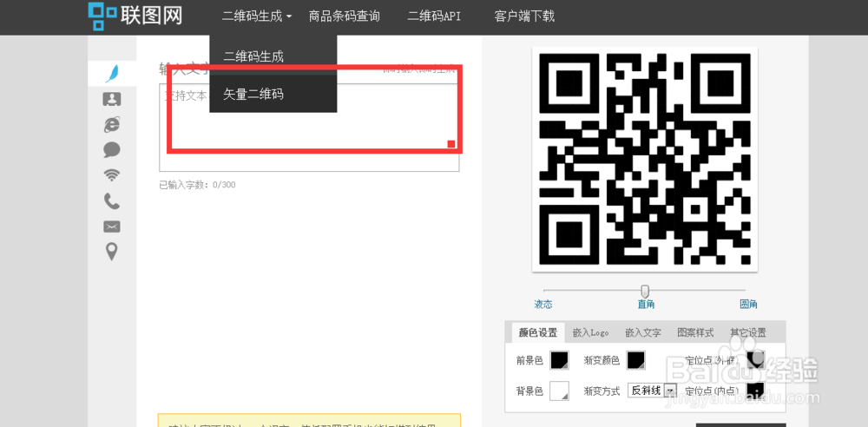Set corner style to 圆角
The image size is (868, 427).
pos(748,304)
